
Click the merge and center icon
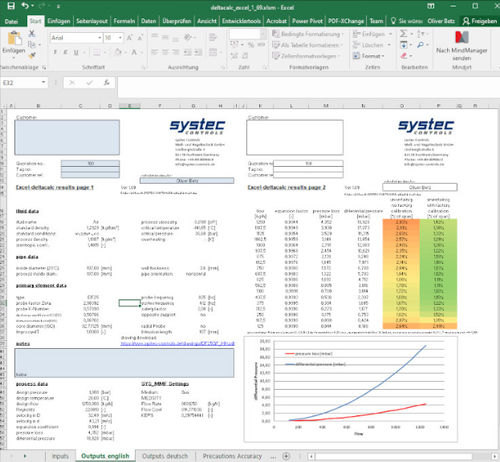213,52
